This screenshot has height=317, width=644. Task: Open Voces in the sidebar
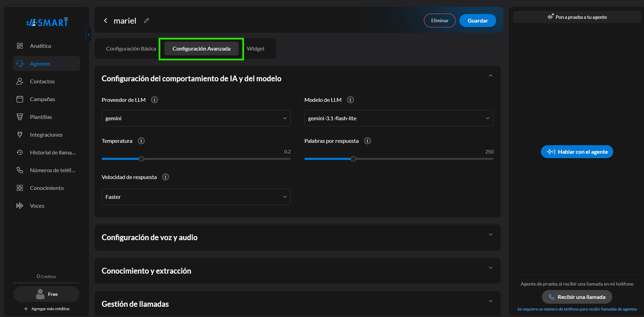click(x=46, y=206)
